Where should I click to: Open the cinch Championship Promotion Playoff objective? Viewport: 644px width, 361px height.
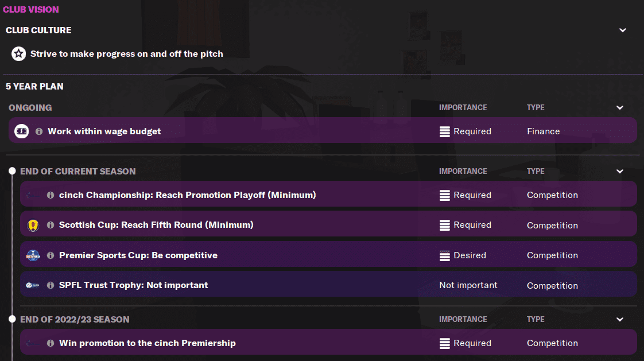click(x=188, y=195)
